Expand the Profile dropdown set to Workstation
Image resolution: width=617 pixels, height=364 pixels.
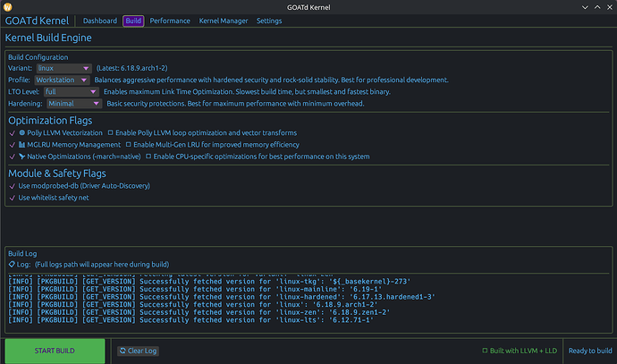[x=61, y=80]
